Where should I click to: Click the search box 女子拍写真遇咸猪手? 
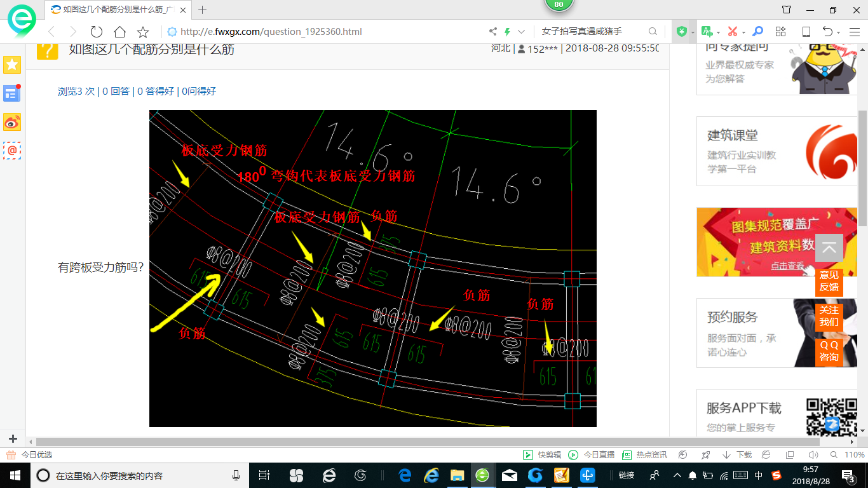pos(591,32)
